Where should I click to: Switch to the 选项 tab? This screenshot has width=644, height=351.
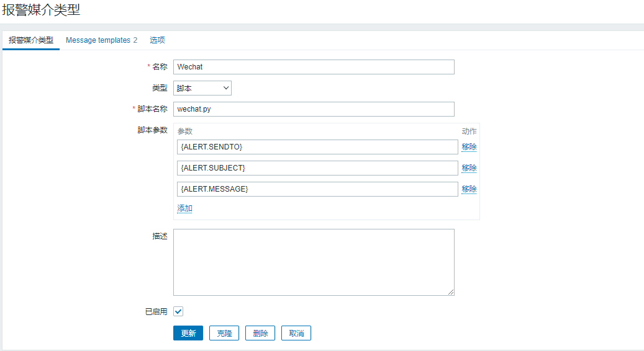click(157, 40)
